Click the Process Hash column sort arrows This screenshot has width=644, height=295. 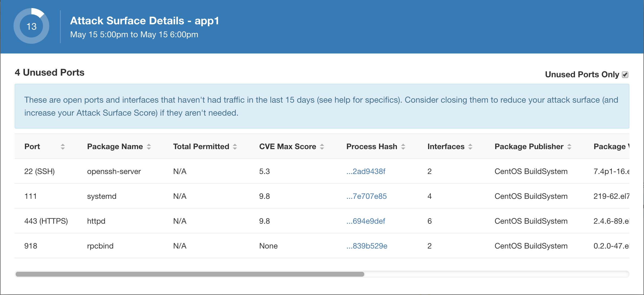[403, 146]
